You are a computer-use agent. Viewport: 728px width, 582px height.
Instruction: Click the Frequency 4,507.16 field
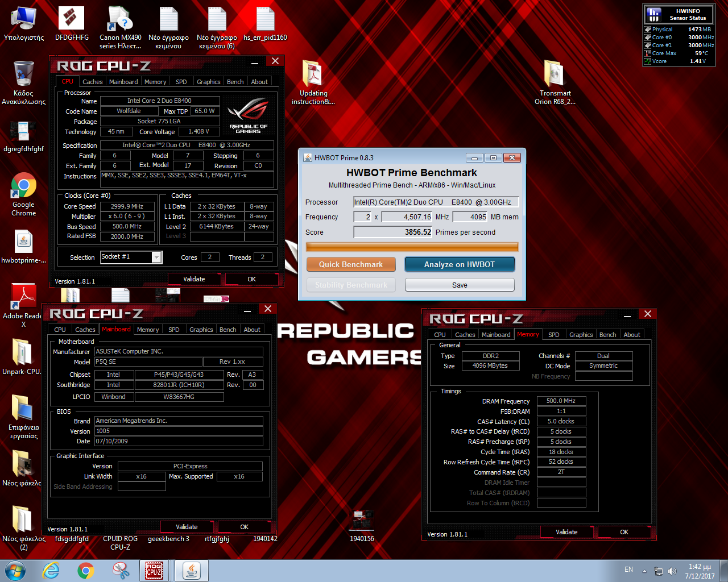tap(407, 217)
